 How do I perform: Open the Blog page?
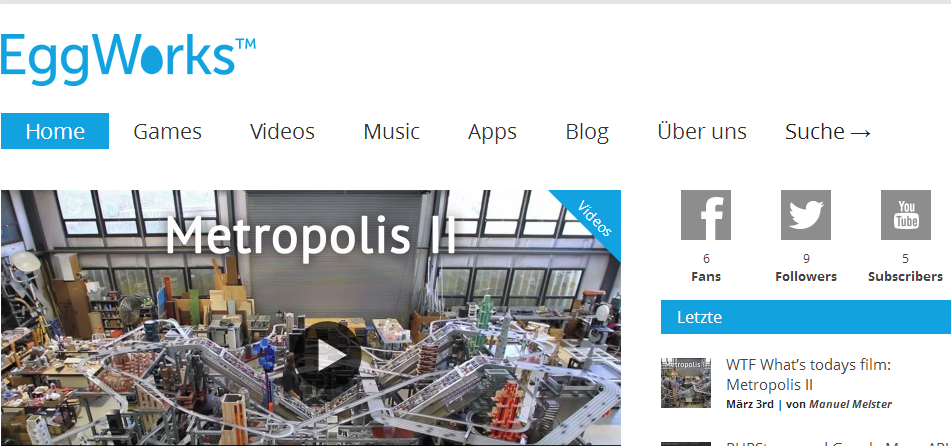586,132
